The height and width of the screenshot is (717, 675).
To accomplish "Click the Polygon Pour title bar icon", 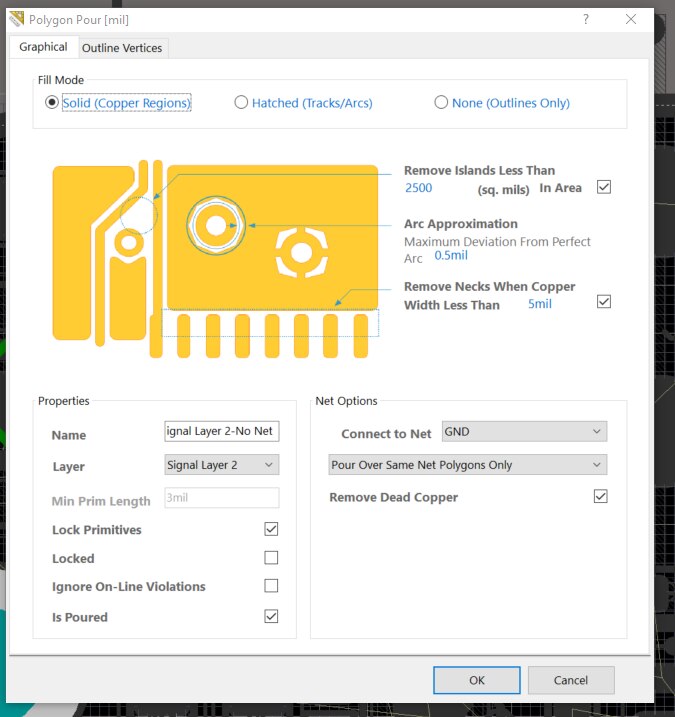I will pyautogui.click(x=17, y=19).
